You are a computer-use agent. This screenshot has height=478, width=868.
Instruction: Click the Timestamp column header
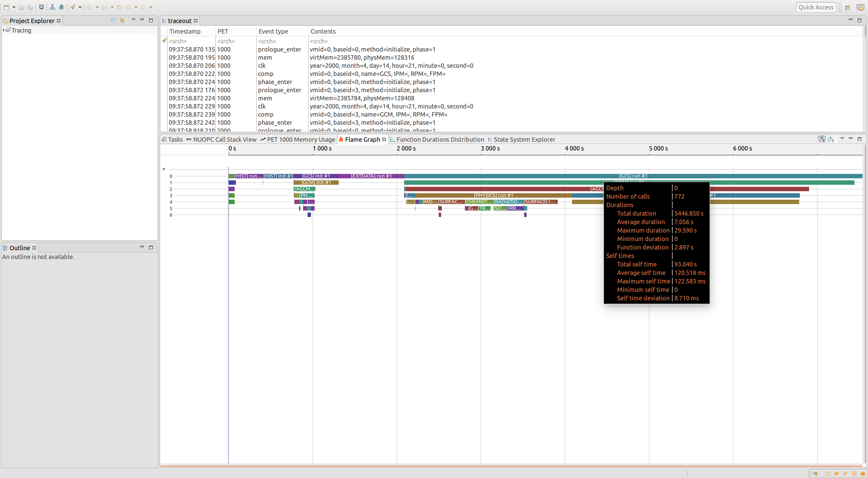192,31
